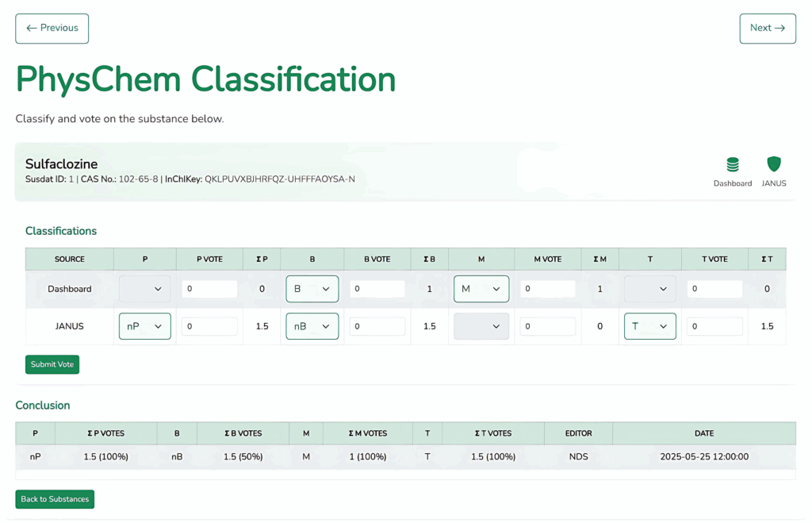Click the date 2025-05-25 12:00:00
This screenshot has height=523, width=812.
pos(704,456)
